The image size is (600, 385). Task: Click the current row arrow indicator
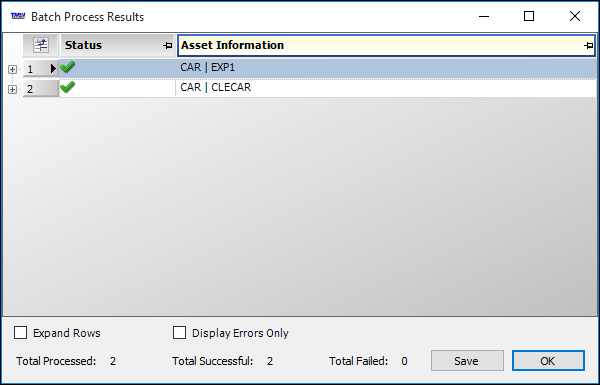[x=53, y=69]
